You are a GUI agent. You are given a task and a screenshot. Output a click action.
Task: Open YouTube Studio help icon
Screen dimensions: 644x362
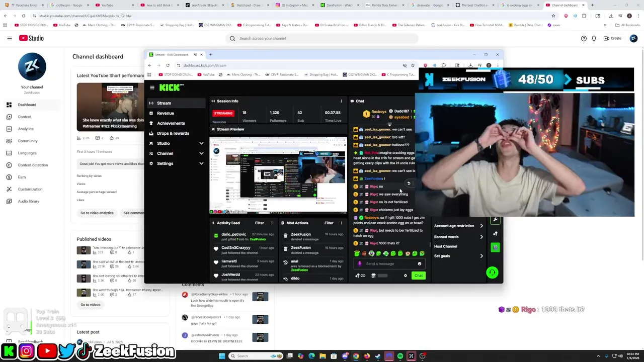584,38
